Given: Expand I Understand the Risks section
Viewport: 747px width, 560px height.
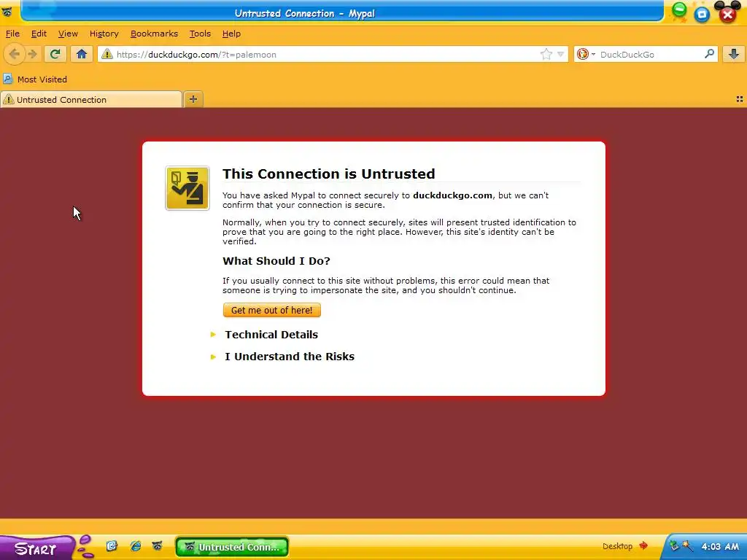Looking at the screenshot, I should 289,356.
